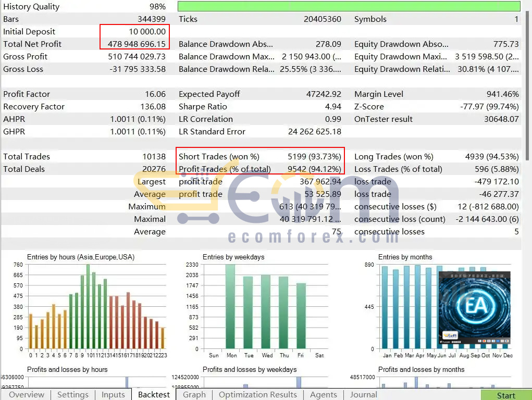This screenshot has width=532, height=400.
Task: Click the Sharpe Ratio value 4.94
Action: 333,107
